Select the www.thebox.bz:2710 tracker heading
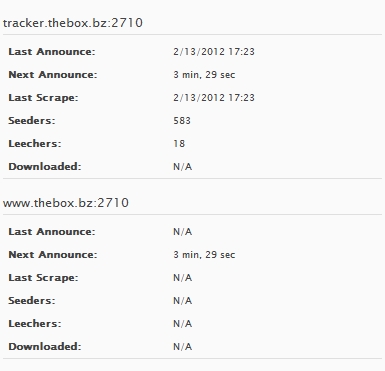 [x=66, y=203]
